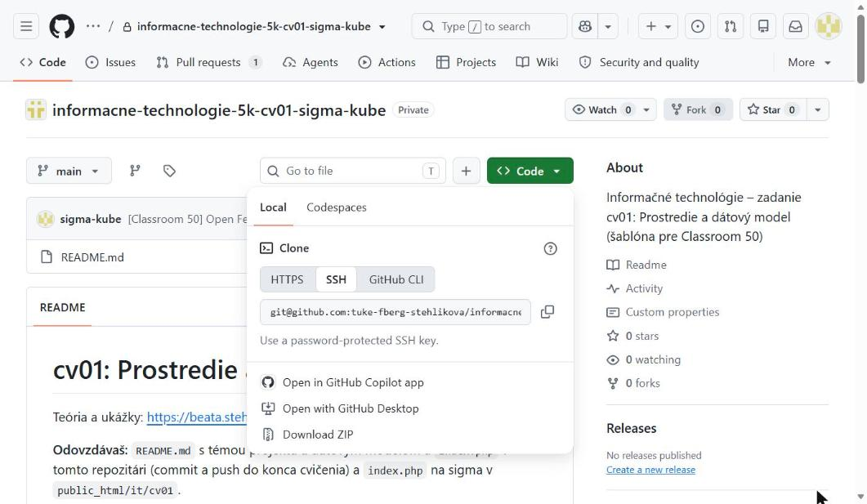
Task: Open the Projects tab
Action: click(x=466, y=62)
